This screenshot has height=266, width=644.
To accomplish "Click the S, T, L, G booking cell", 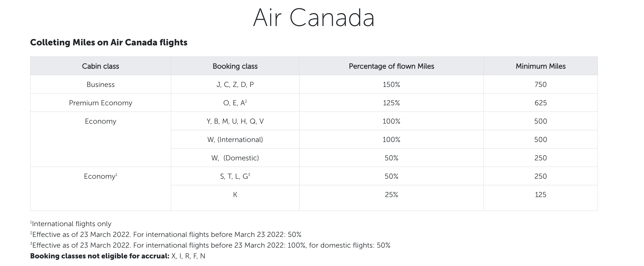I will click(x=235, y=176).
